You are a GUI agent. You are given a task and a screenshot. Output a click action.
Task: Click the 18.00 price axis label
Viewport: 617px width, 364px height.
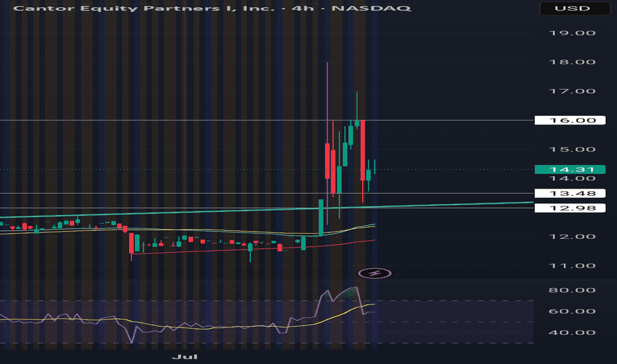pos(572,62)
